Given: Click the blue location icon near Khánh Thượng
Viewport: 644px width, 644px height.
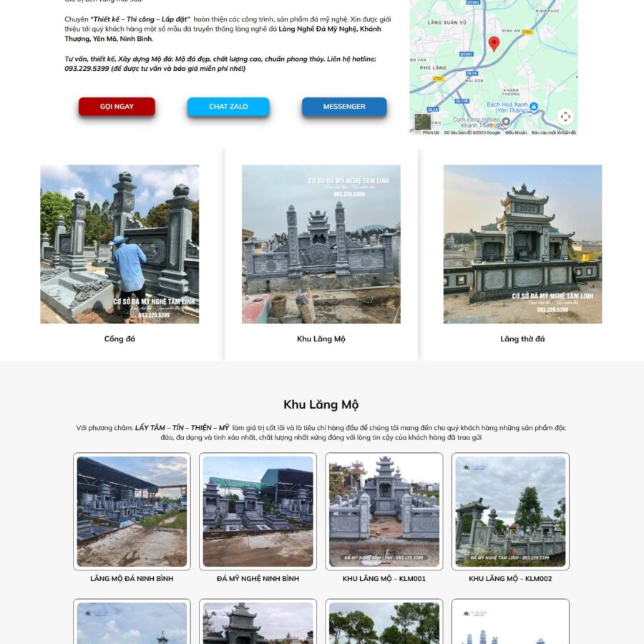Looking at the screenshot, I should point(533,106).
